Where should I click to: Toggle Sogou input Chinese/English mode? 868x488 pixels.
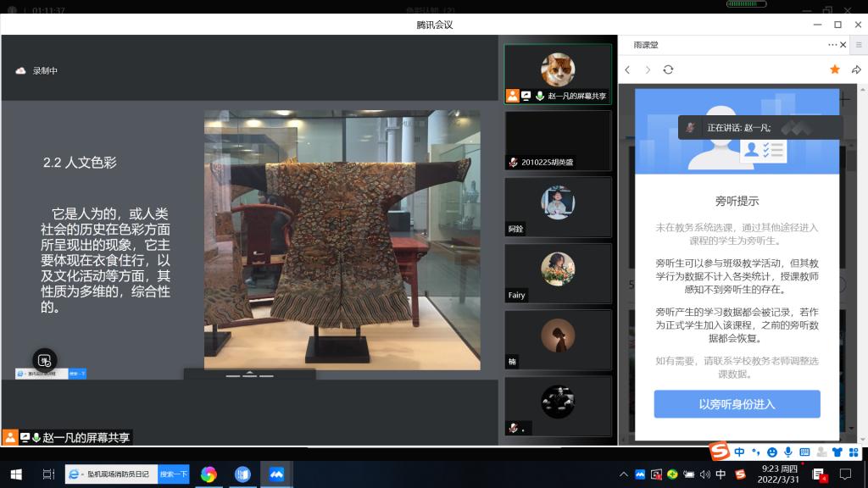[x=740, y=452]
